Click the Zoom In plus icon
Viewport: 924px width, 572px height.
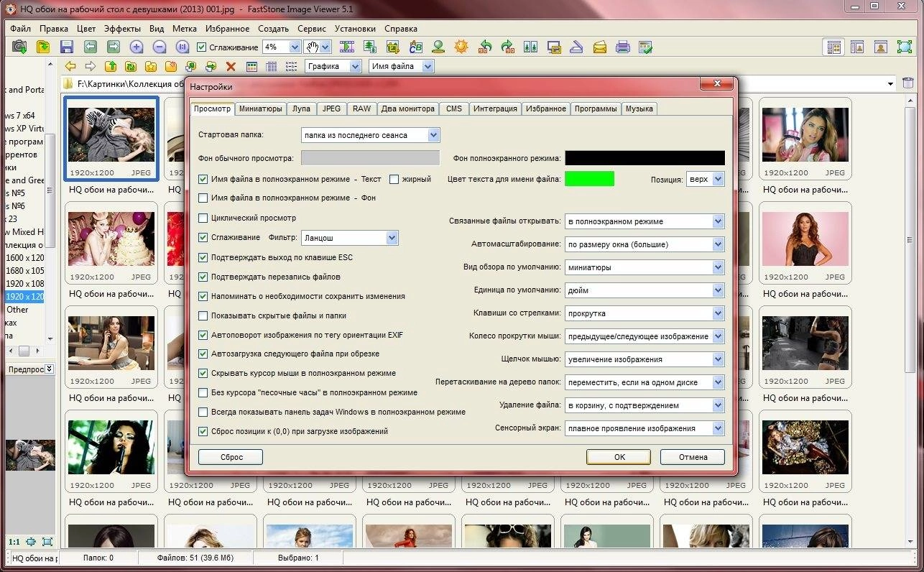pyautogui.click(x=137, y=47)
